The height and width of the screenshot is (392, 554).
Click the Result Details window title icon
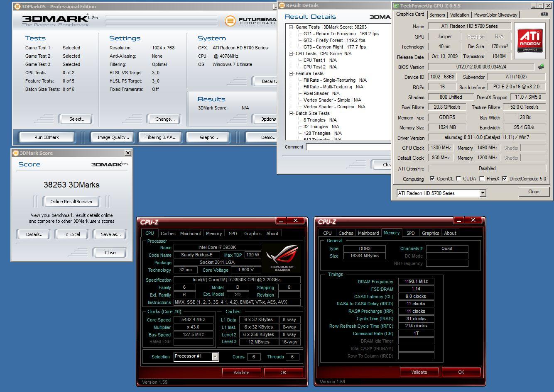[282, 5]
